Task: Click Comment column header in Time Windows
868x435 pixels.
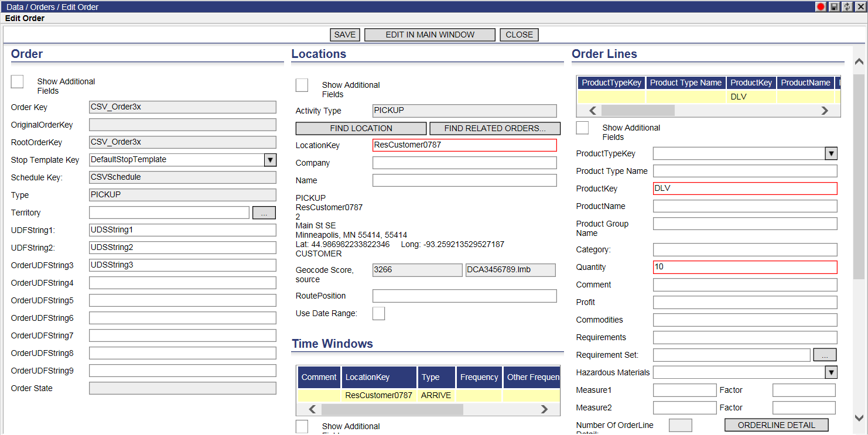Action: [319, 378]
